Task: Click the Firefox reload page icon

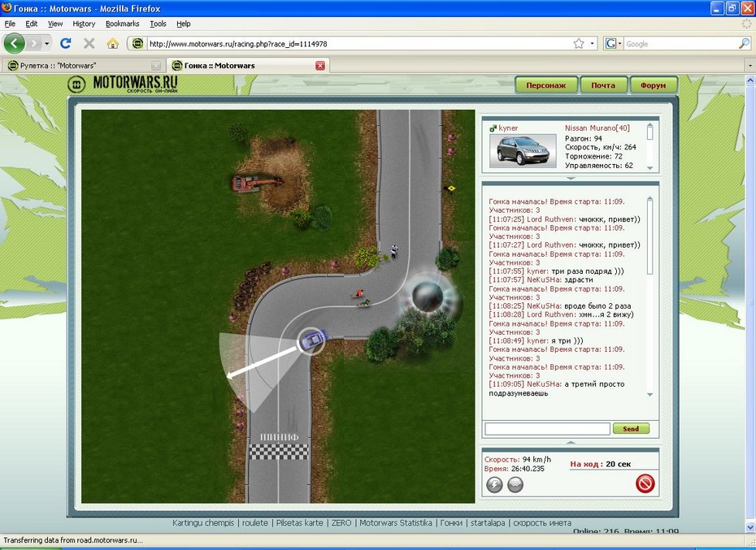Action: 66,43
